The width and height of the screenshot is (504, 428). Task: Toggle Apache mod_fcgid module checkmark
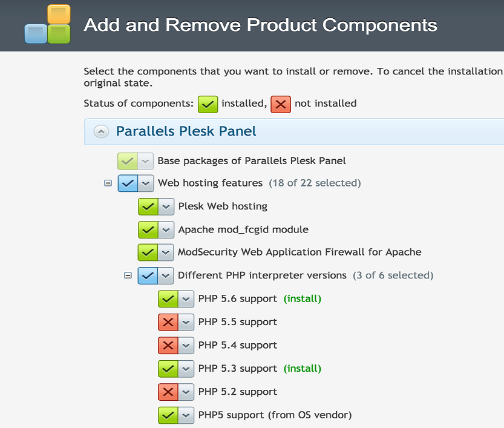click(x=148, y=229)
